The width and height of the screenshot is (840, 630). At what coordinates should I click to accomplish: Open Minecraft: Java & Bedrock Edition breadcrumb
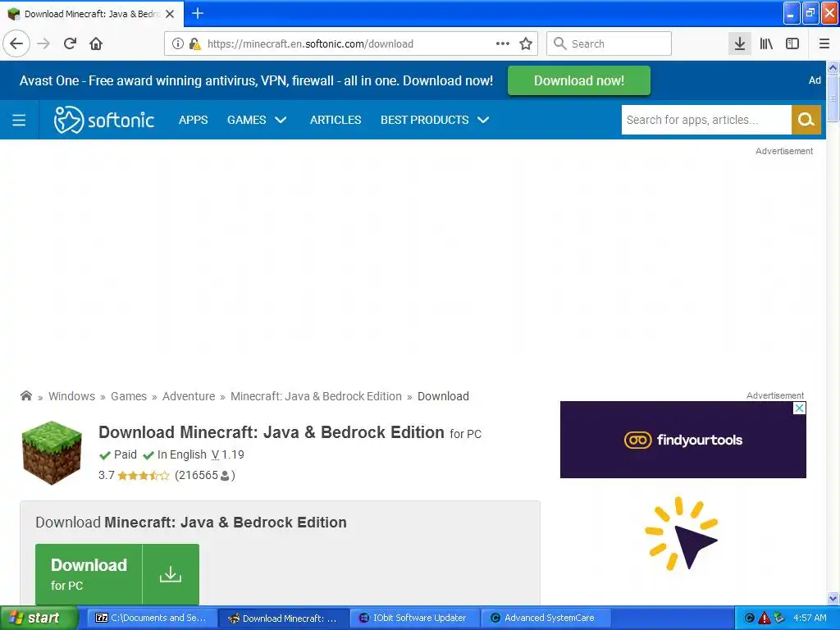[316, 396]
